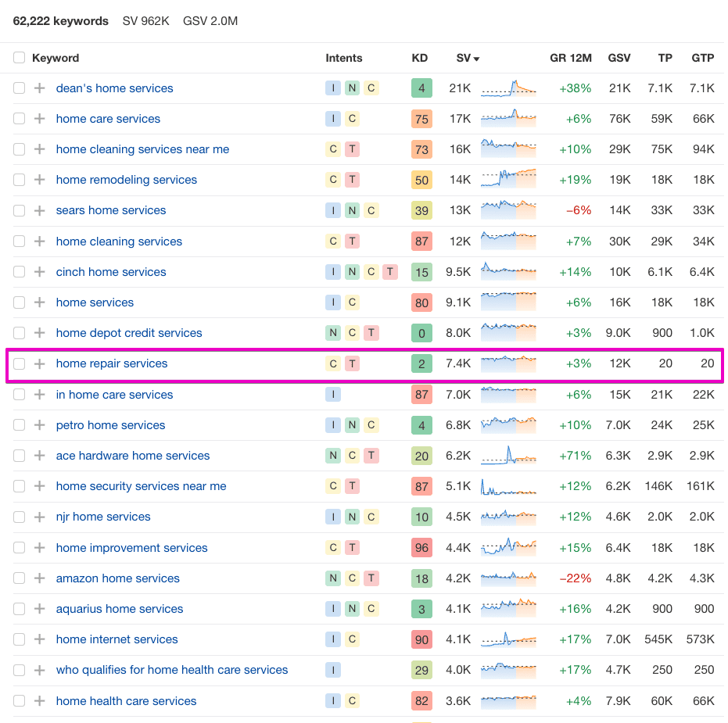Sort by SV column dropdown arrow
The image size is (728, 723).
pos(477,59)
